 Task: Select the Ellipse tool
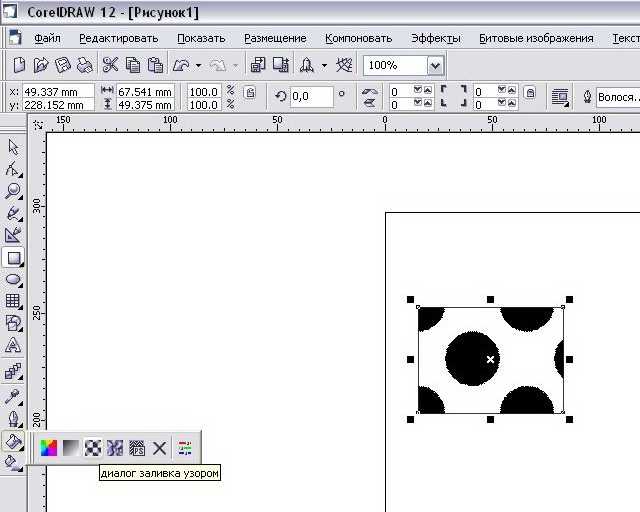pos(13,280)
